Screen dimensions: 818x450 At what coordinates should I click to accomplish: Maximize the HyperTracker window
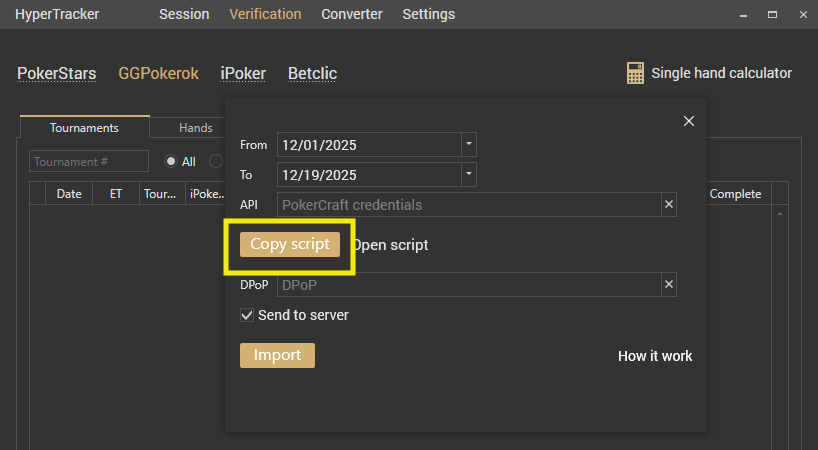(x=772, y=15)
